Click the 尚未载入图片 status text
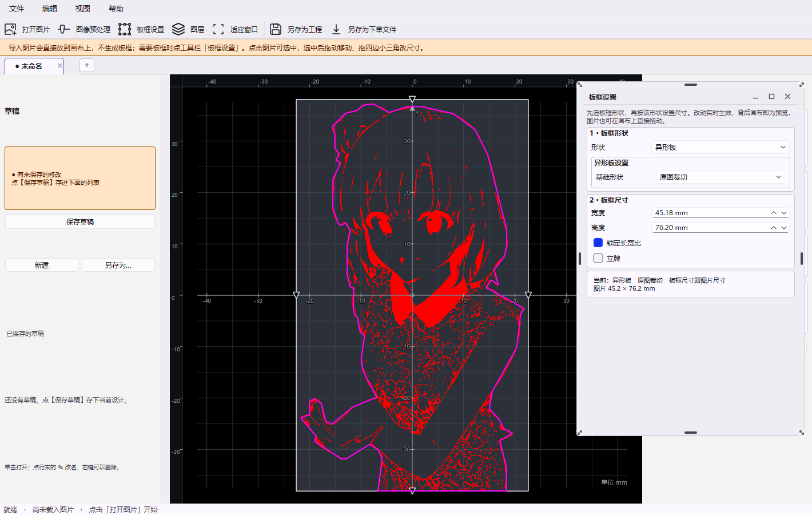Image resolution: width=812 pixels, height=515 pixels. (53, 509)
